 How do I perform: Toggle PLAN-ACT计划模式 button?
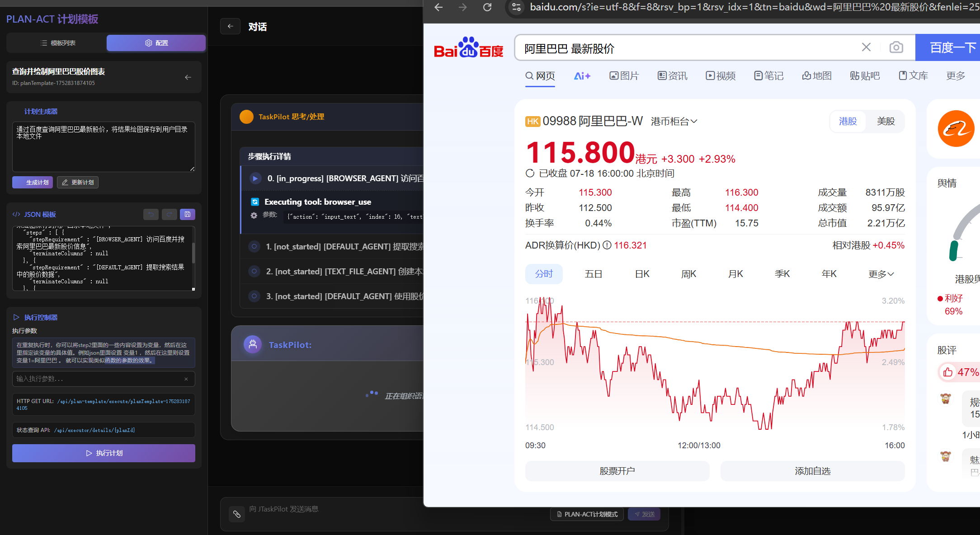click(x=587, y=514)
